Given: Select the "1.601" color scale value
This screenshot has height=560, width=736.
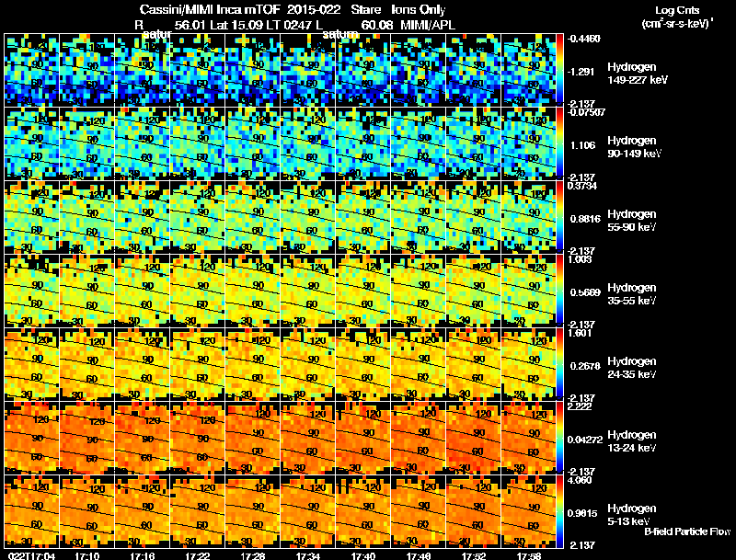Looking at the screenshot, I should (580, 334).
